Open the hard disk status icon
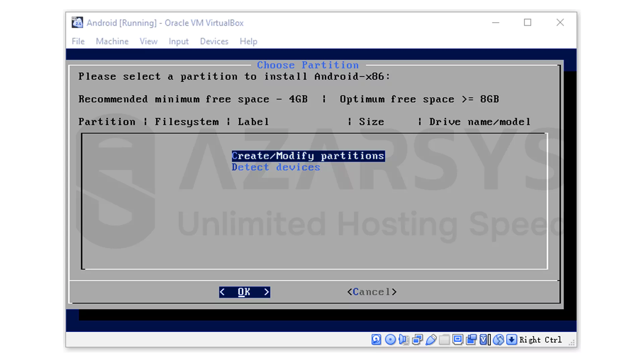 pos(376,340)
